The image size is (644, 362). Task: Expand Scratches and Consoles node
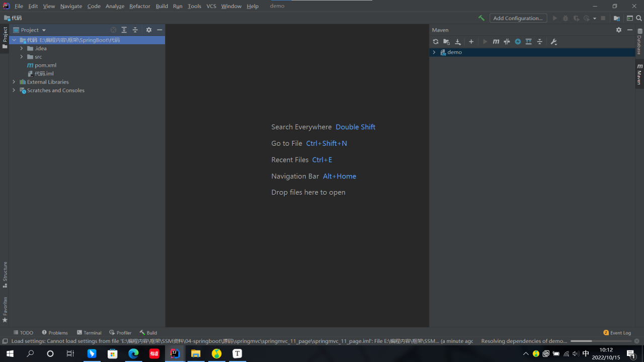(14, 90)
